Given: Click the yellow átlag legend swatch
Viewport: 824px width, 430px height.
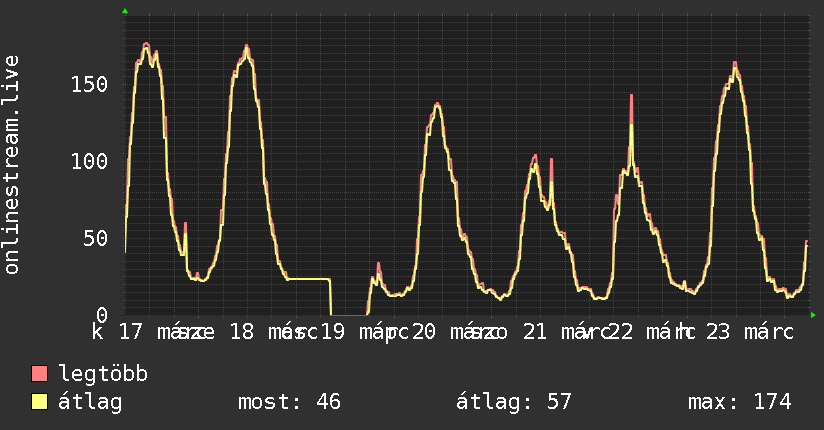Looking at the screenshot, I should (x=39, y=401).
